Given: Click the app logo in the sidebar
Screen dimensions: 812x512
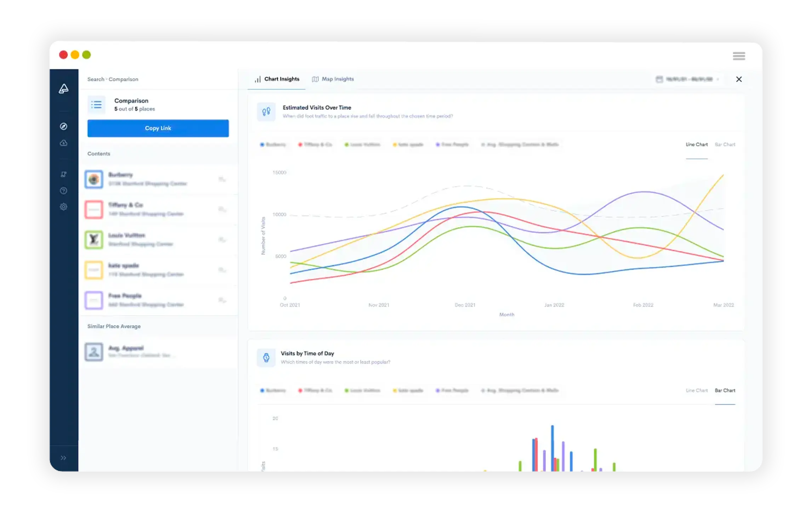Looking at the screenshot, I should 64,89.
